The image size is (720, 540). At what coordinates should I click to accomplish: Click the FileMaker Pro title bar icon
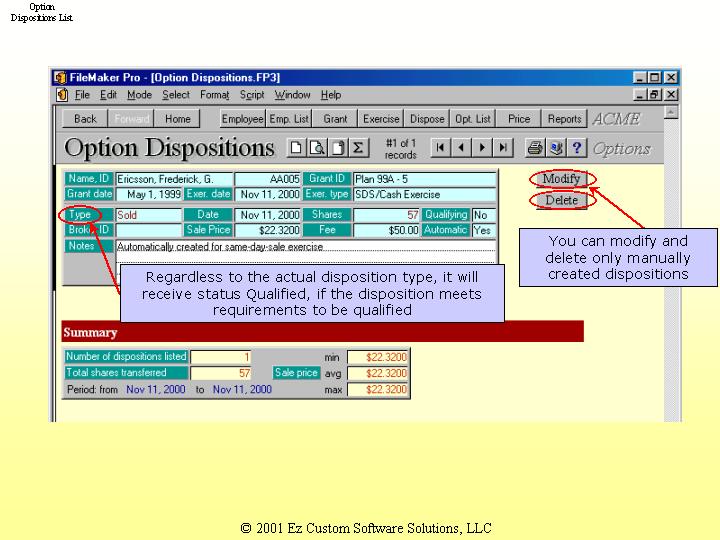pos(60,77)
